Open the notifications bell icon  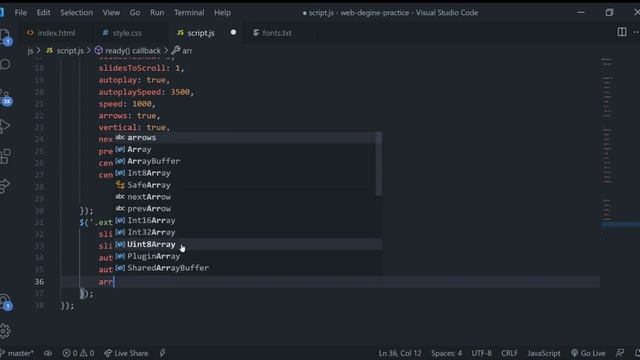[637, 353]
